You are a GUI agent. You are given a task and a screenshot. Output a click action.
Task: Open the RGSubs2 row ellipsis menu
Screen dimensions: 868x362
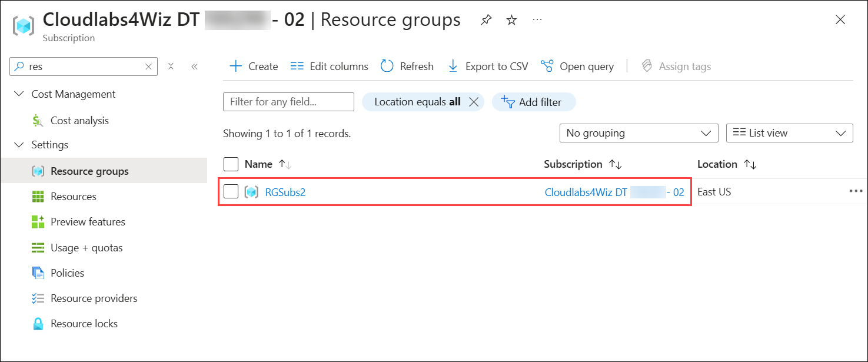[x=856, y=191]
